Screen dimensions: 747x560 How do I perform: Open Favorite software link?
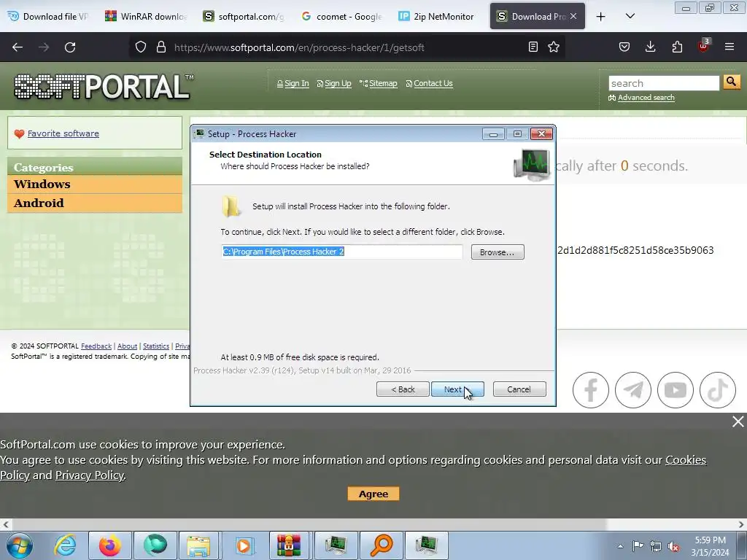63,133
